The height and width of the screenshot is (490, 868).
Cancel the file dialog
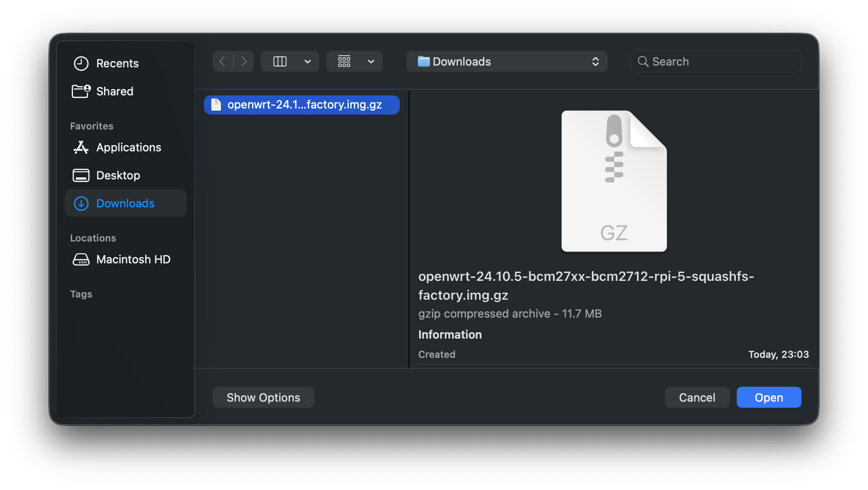point(697,397)
